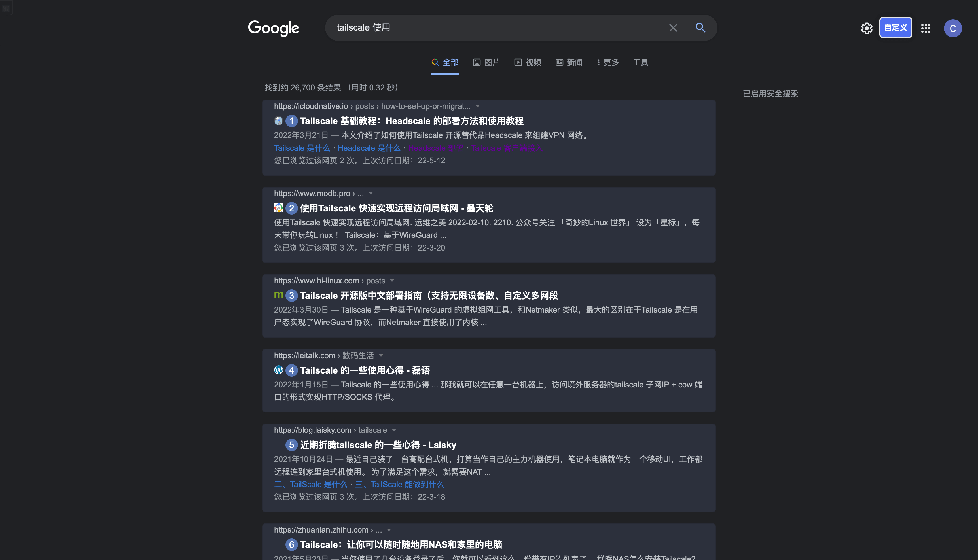Open the Tailscale 的一些使用心得 result

pos(365,370)
